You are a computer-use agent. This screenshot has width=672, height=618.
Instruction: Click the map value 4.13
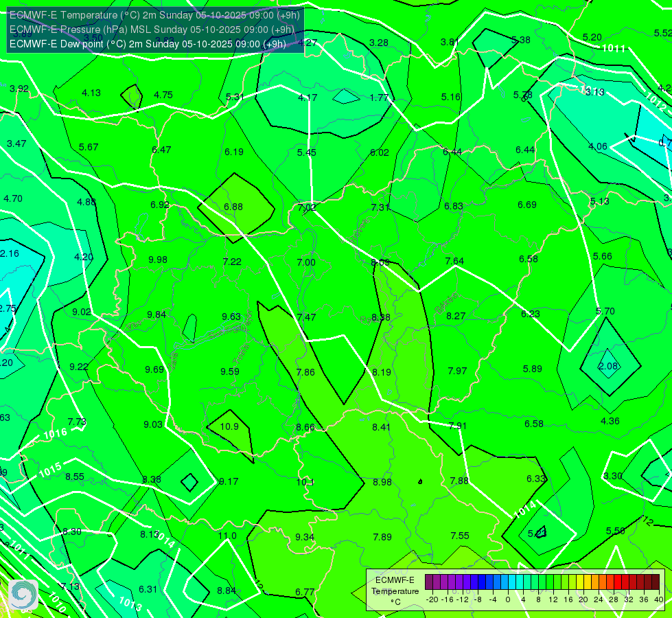coord(91,93)
